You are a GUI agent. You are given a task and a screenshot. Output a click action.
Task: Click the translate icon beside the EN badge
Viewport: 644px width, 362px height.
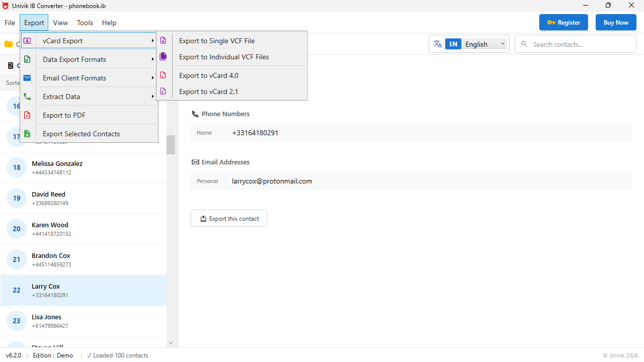tap(438, 44)
